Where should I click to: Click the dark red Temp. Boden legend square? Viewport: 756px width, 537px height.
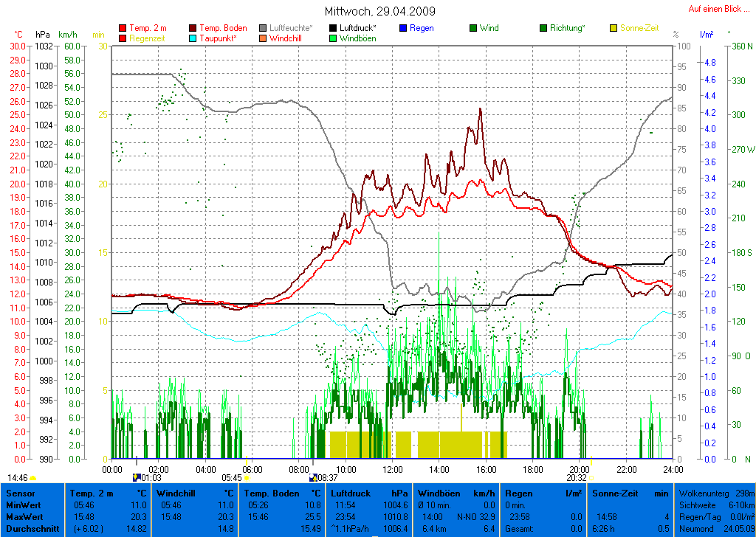pyautogui.click(x=193, y=28)
